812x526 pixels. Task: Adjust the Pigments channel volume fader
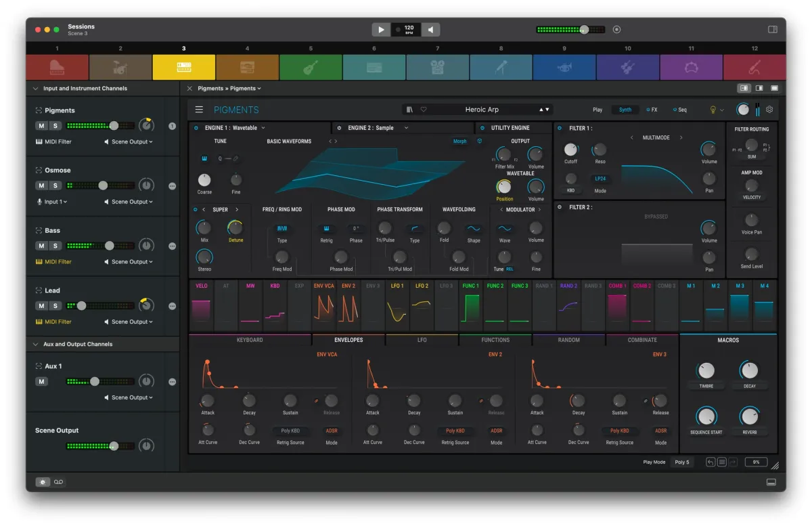pos(114,126)
